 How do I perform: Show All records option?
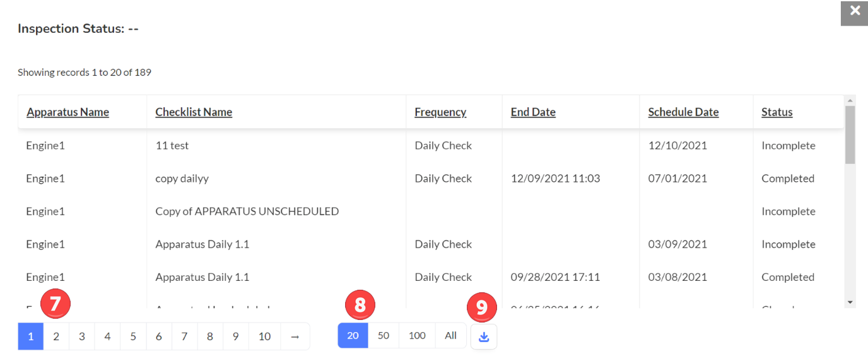tap(450, 336)
